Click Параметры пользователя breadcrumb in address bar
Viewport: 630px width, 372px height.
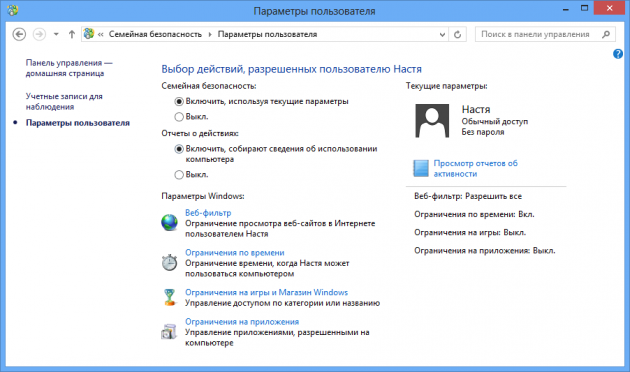pos(267,35)
